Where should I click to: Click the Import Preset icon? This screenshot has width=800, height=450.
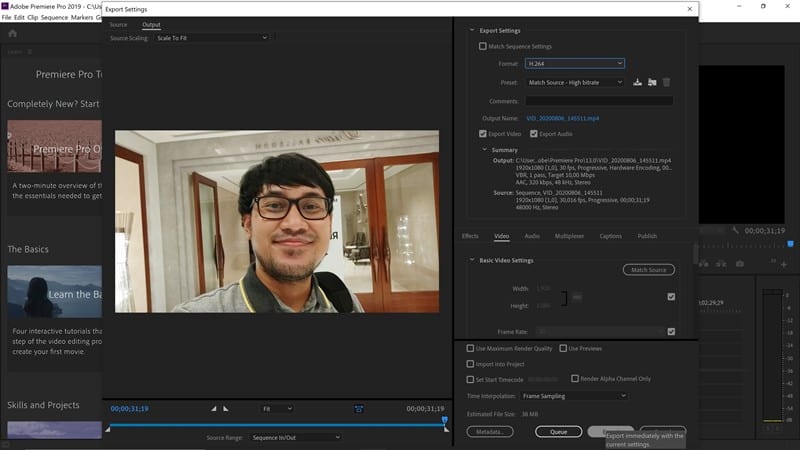(x=652, y=82)
